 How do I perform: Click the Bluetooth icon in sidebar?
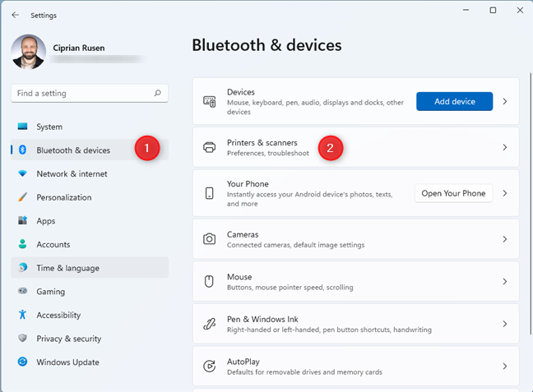point(22,150)
